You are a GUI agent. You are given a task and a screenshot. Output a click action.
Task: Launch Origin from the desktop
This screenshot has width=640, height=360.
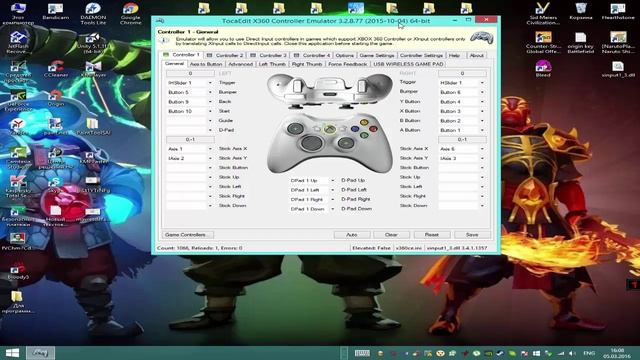[56, 98]
